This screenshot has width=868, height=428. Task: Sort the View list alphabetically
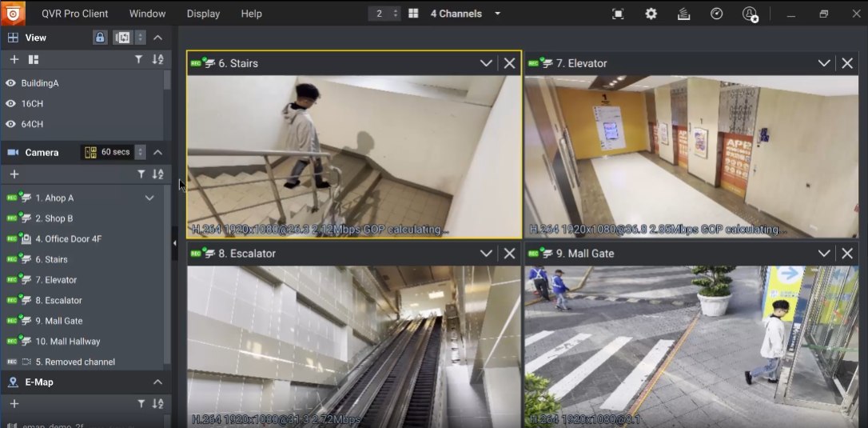tap(157, 59)
